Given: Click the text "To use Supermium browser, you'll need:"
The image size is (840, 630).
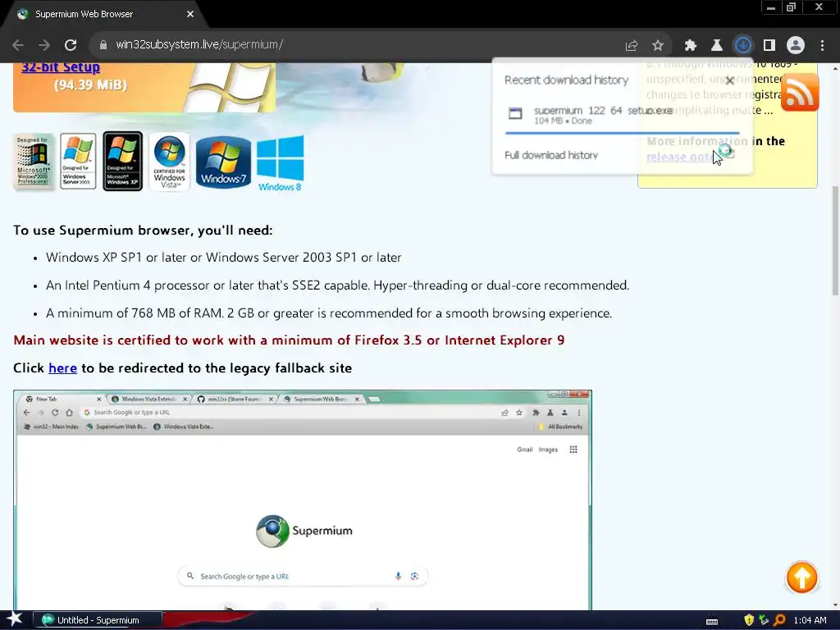Looking at the screenshot, I should tap(143, 231).
